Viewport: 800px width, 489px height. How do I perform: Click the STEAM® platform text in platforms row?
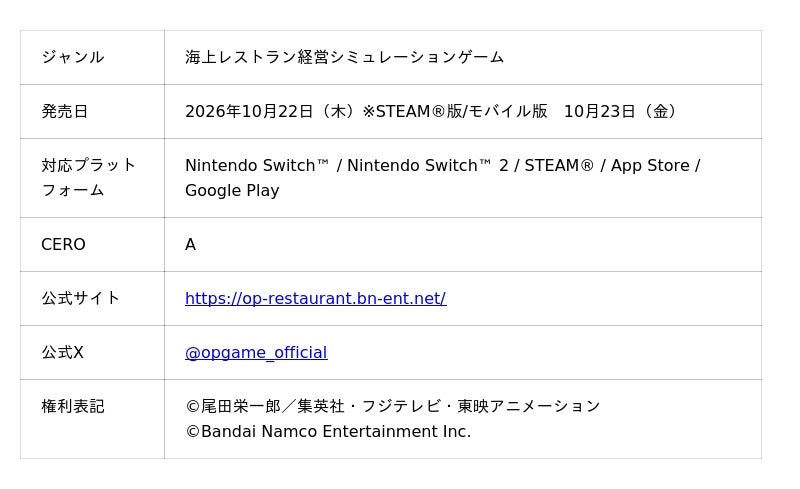559,165
